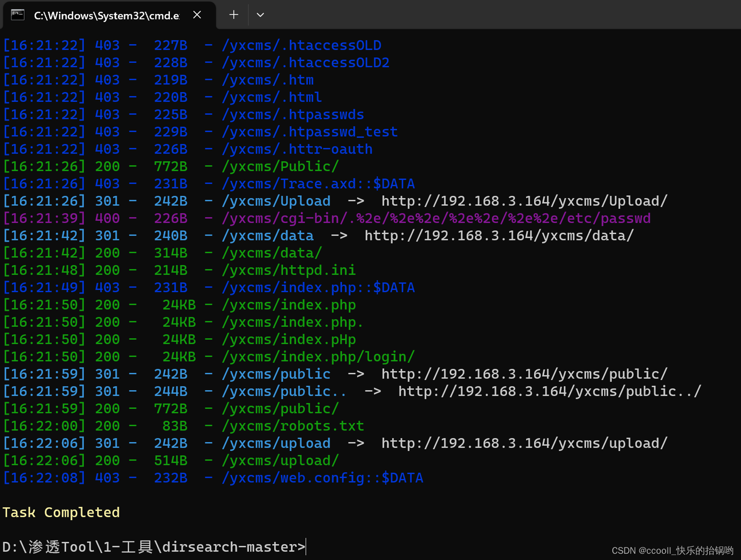Expand the new tab profile dropdown chevron
The height and width of the screenshot is (560, 741).
point(260,15)
